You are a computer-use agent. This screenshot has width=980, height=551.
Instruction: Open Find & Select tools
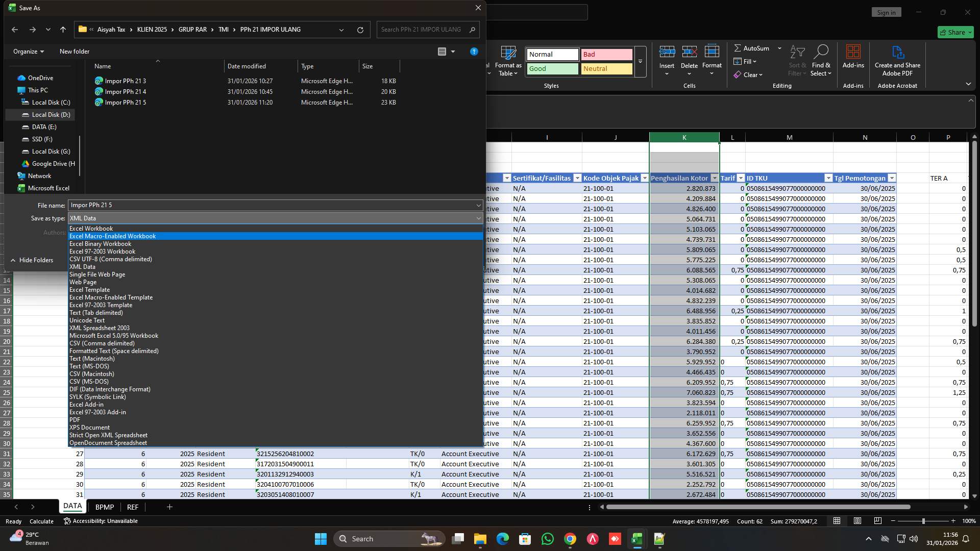pos(821,60)
